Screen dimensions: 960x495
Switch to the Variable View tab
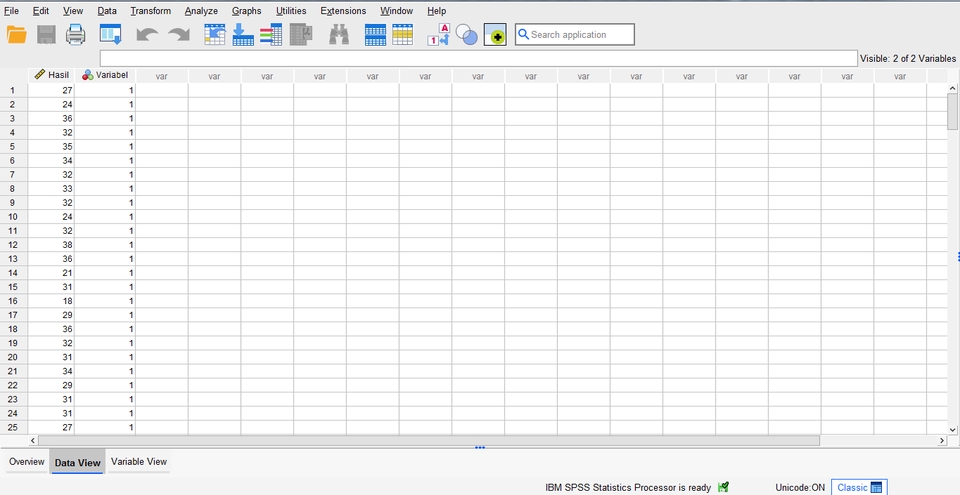139,461
